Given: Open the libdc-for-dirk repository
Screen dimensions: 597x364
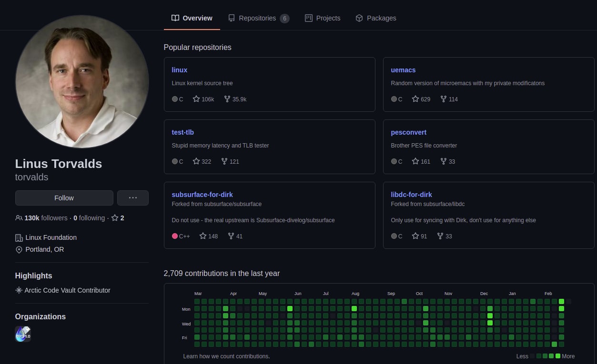Looking at the screenshot, I should 412,195.
